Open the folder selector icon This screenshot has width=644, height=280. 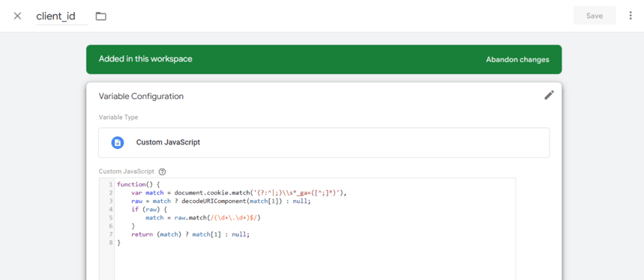[100, 16]
